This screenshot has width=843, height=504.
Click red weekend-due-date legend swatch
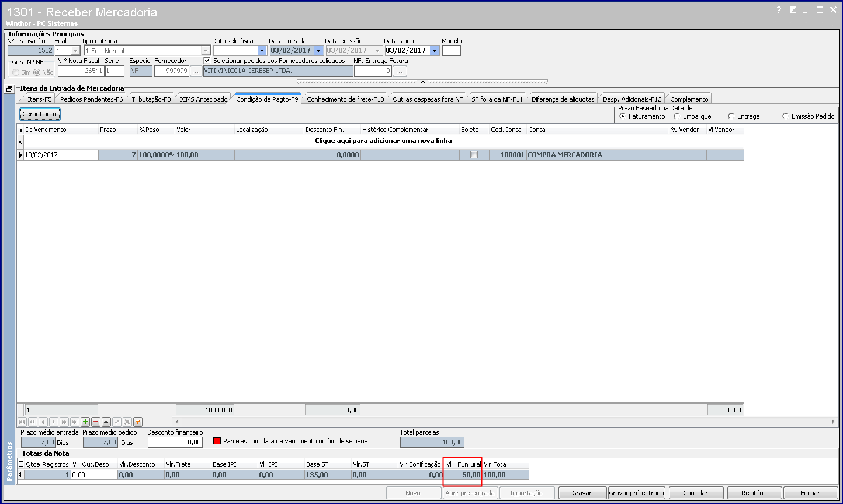217,442
